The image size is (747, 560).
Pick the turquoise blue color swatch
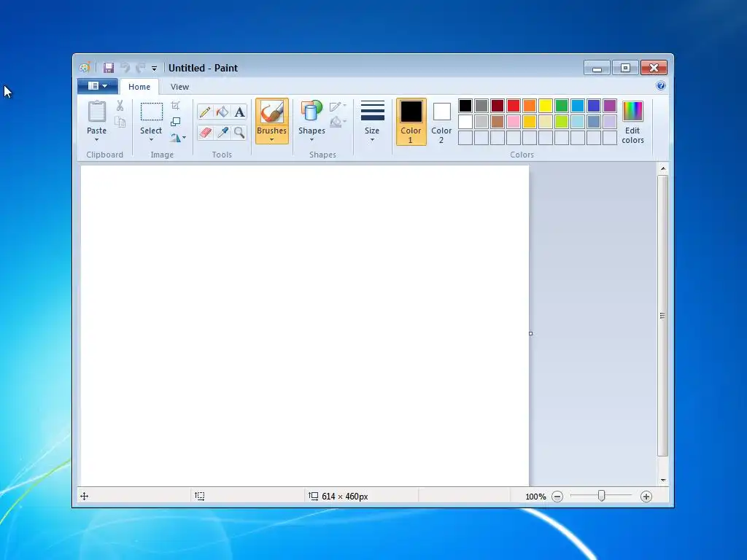tap(578, 106)
